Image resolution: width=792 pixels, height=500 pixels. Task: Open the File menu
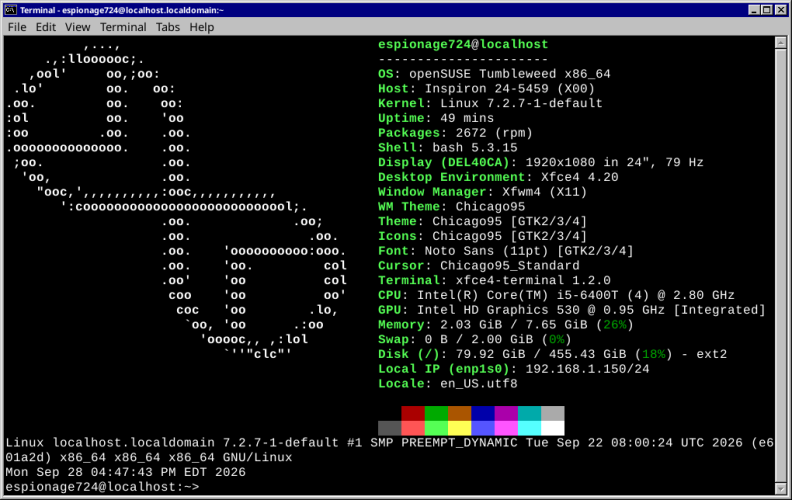pos(17,27)
